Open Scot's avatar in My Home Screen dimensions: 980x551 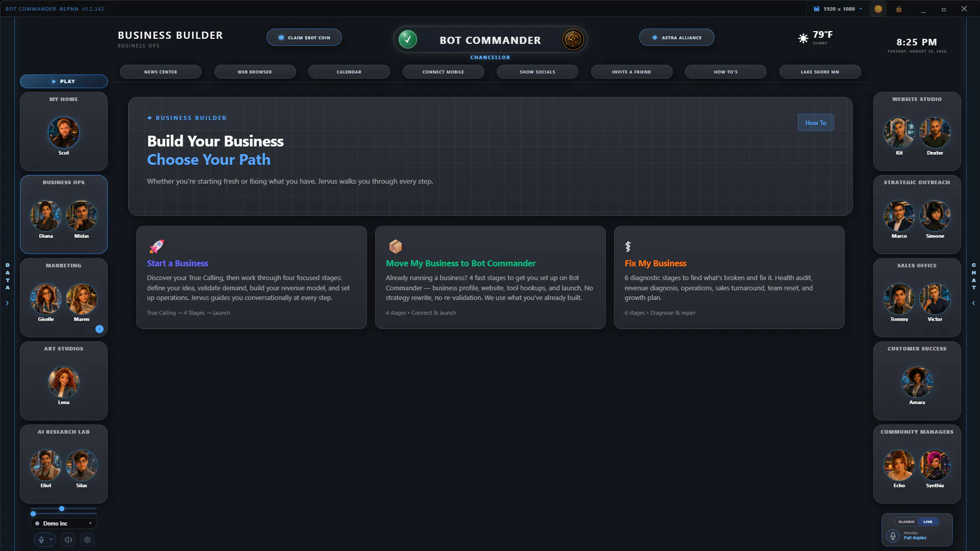[x=64, y=133]
